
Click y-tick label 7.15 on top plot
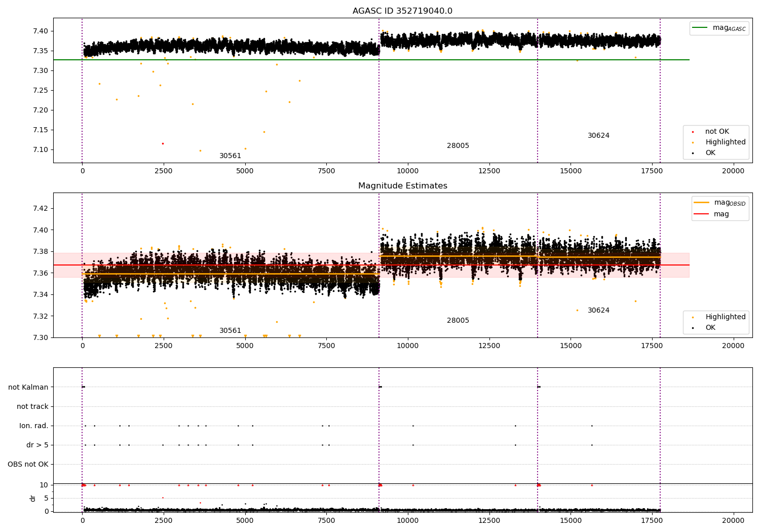(x=41, y=130)
